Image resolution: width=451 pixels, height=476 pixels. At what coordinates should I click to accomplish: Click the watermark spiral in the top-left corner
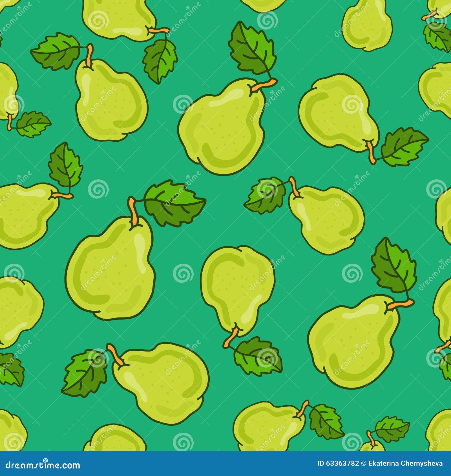[x=19, y=8]
